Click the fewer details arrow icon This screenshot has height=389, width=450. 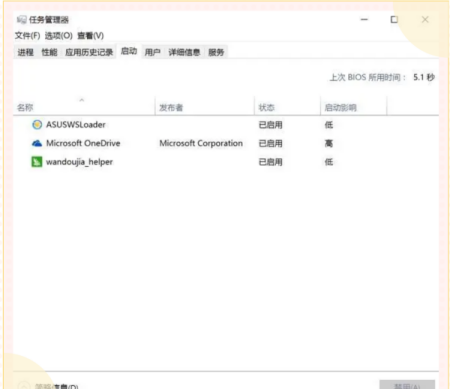pyautogui.click(x=24, y=386)
